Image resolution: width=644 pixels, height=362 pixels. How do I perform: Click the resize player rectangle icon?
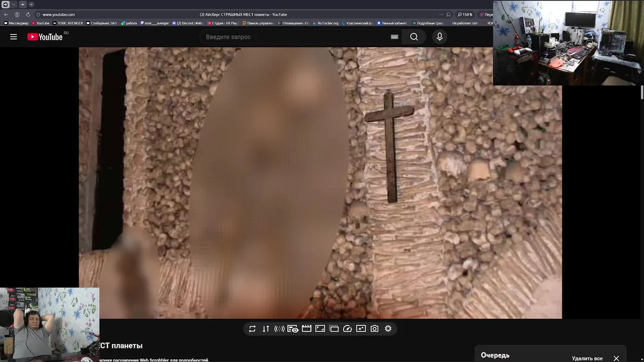pos(320,329)
